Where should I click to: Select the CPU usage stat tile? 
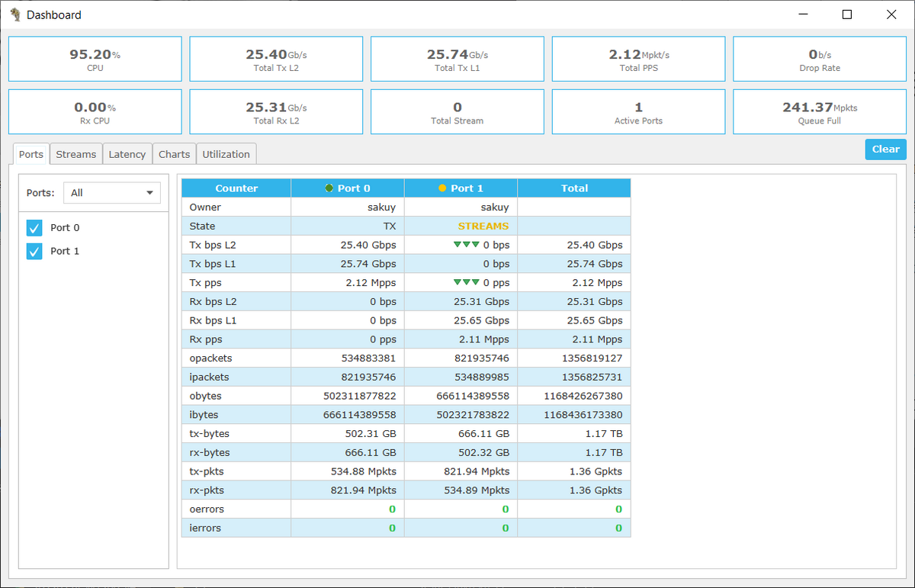click(x=95, y=59)
